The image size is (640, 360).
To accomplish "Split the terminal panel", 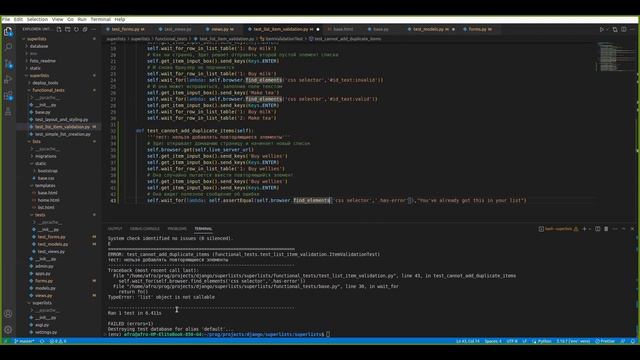I will pyautogui.click(x=598, y=229).
